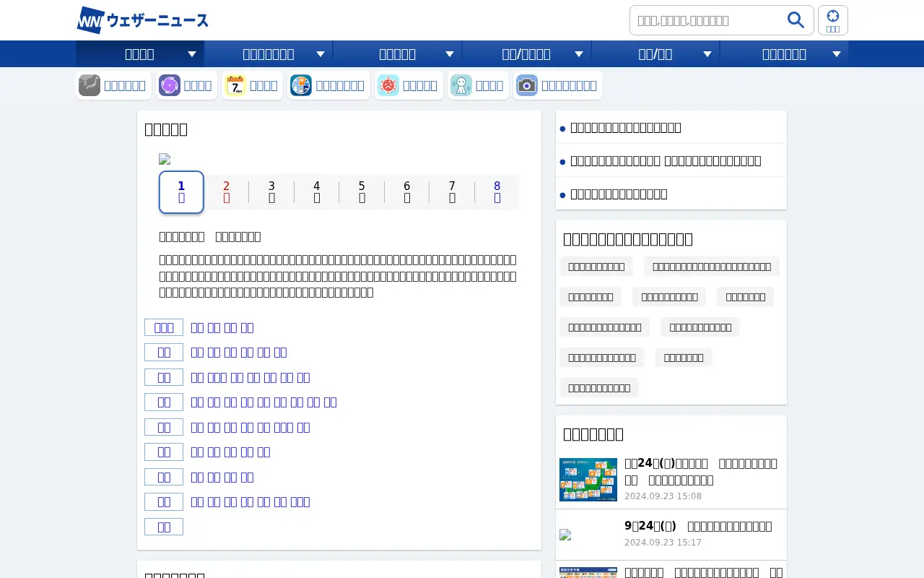Select the day 1 forecast tab

pyautogui.click(x=181, y=192)
